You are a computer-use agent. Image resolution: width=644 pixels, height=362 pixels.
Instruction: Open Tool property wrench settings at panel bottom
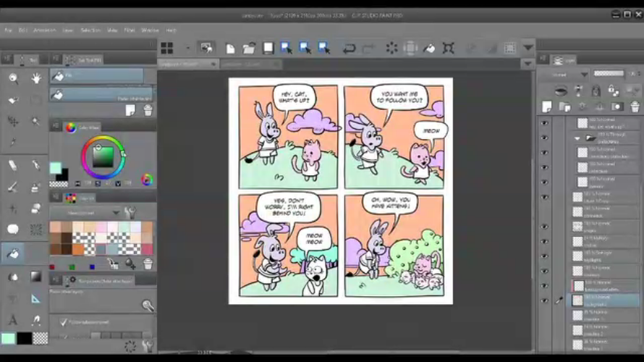[x=148, y=346]
